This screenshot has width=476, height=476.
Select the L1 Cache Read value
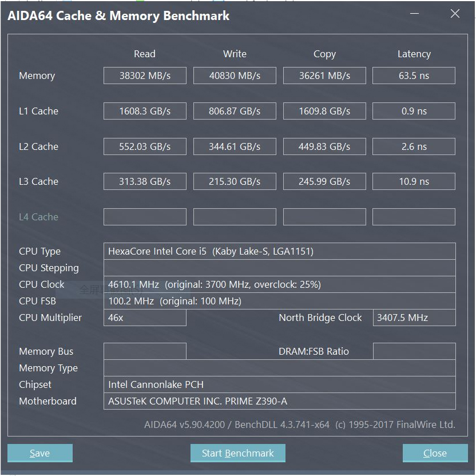point(145,111)
